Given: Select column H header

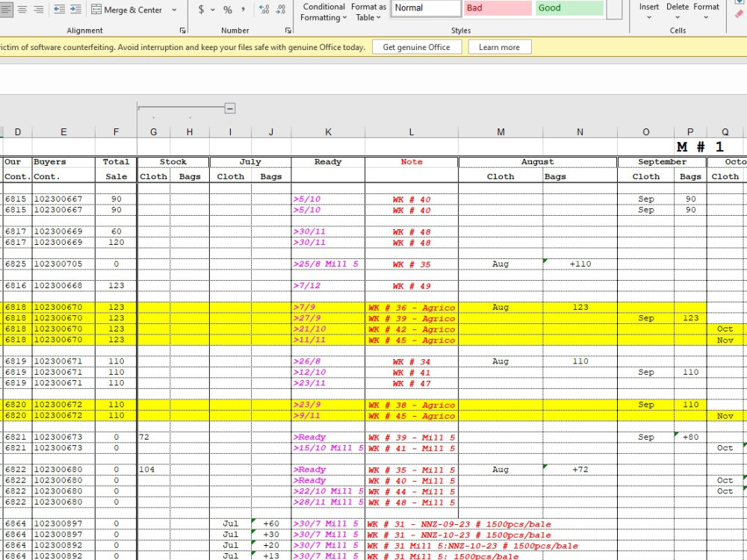Looking at the screenshot, I should [190, 132].
